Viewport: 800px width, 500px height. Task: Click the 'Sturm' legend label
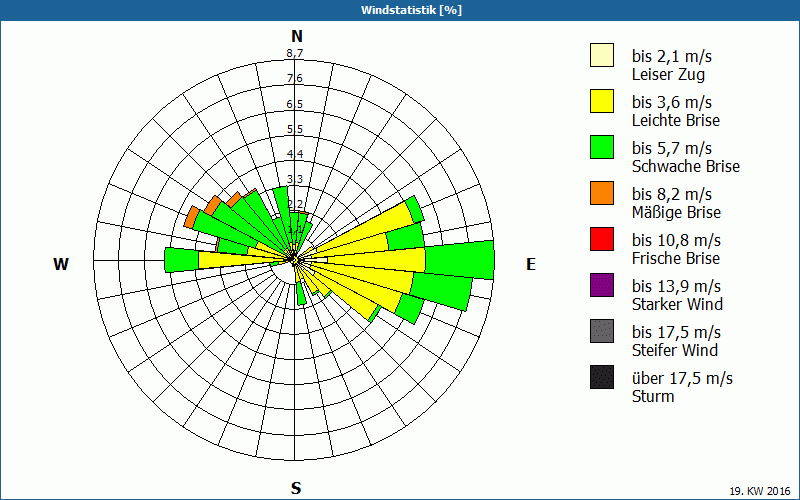pos(653,396)
